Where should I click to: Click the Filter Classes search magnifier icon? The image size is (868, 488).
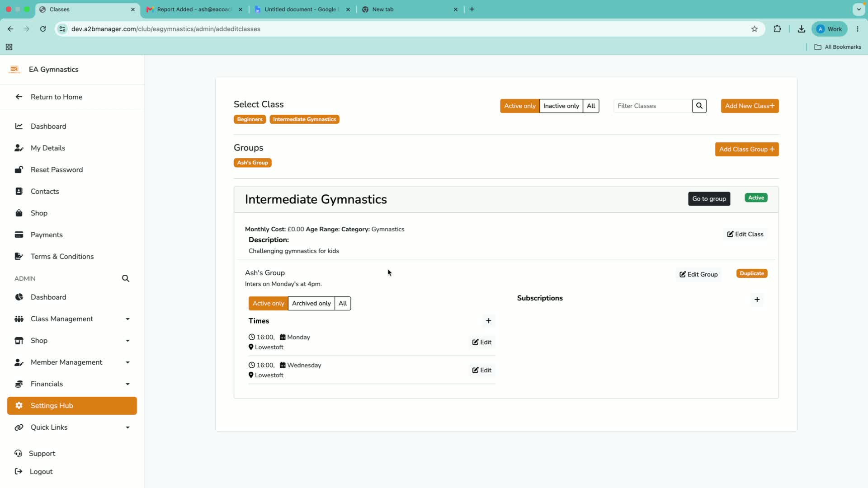(699, 106)
